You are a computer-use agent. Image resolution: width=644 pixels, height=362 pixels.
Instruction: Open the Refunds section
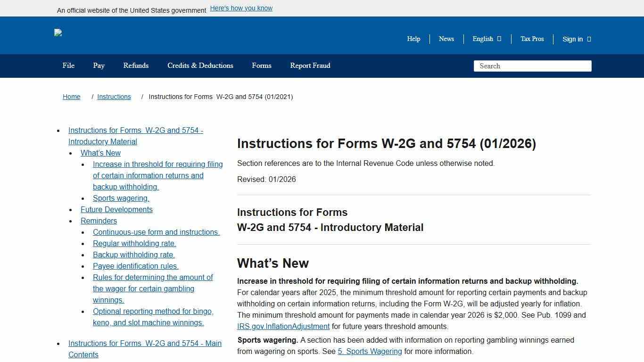click(x=136, y=66)
